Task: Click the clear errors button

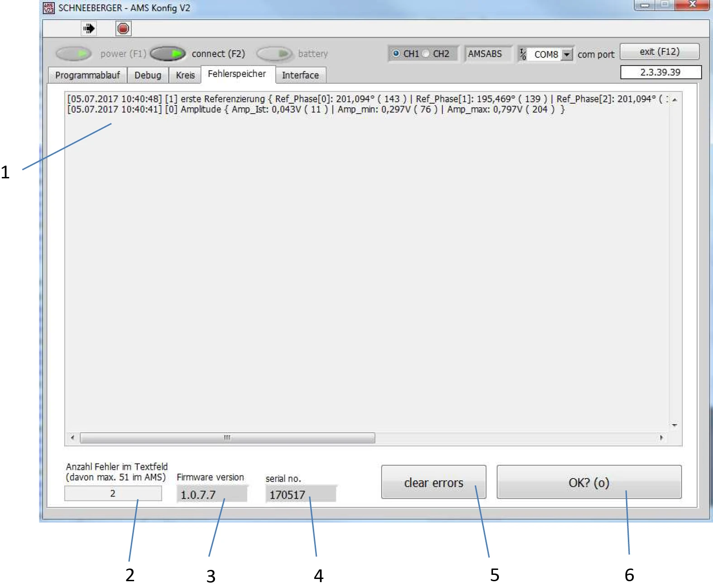Action: [x=433, y=483]
